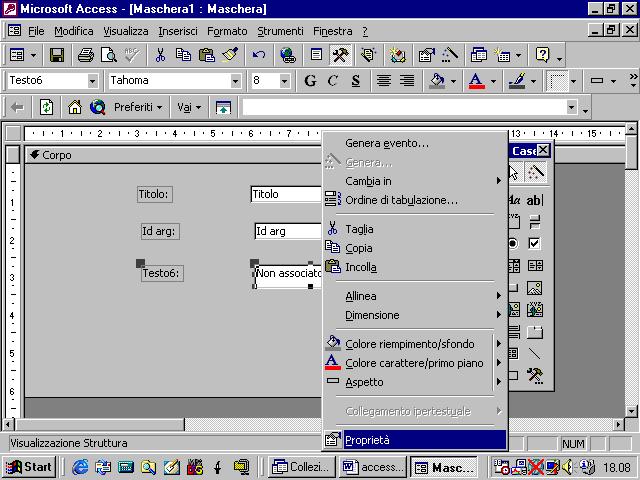The height and width of the screenshot is (480, 640).
Task: Select the Text Box (ab|) tool in toolbox
Action: pyautogui.click(x=535, y=200)
